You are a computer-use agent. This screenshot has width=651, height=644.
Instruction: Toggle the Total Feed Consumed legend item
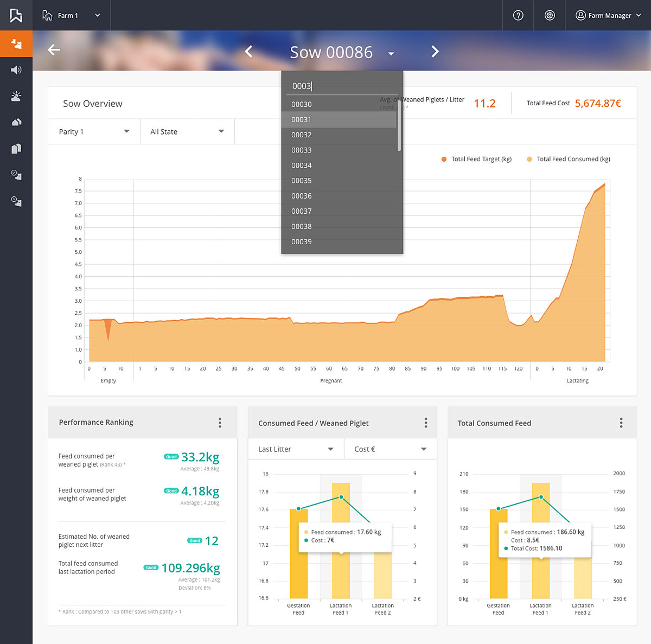pos(567,159)
